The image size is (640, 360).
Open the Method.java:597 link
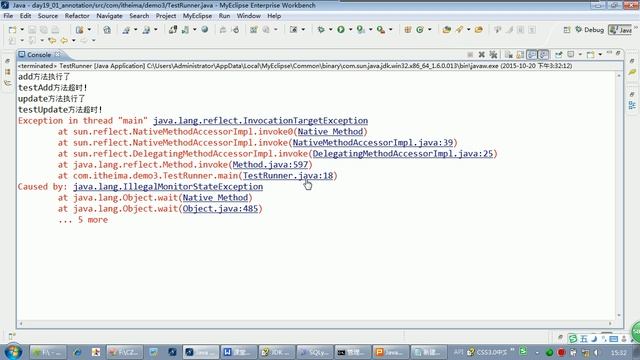[x=270, y=164]
